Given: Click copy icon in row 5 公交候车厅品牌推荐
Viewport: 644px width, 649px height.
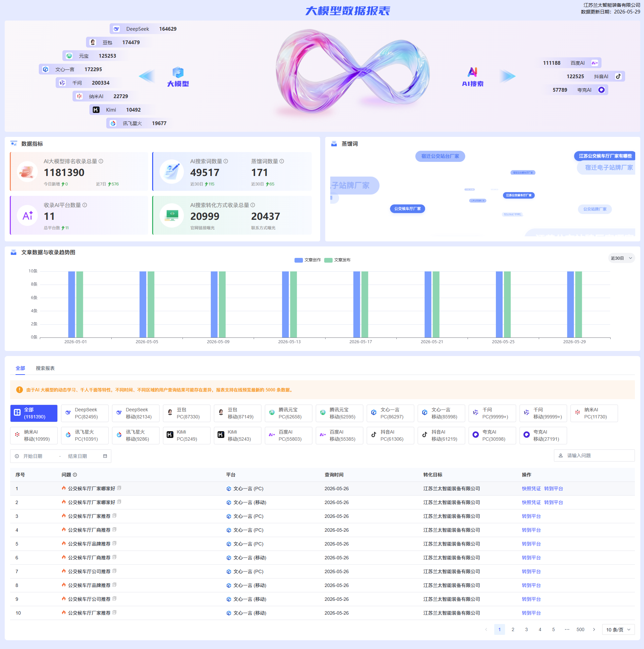Looking at the screenshot, I should click(x=114, y=543).
